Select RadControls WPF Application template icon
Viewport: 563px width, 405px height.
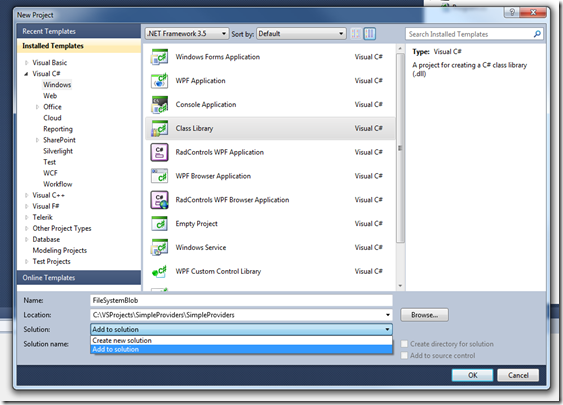point(159,152)
